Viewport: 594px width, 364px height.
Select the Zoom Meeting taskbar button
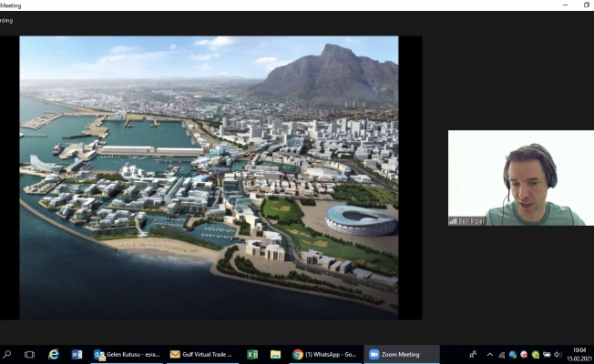(x=402, y=355)
